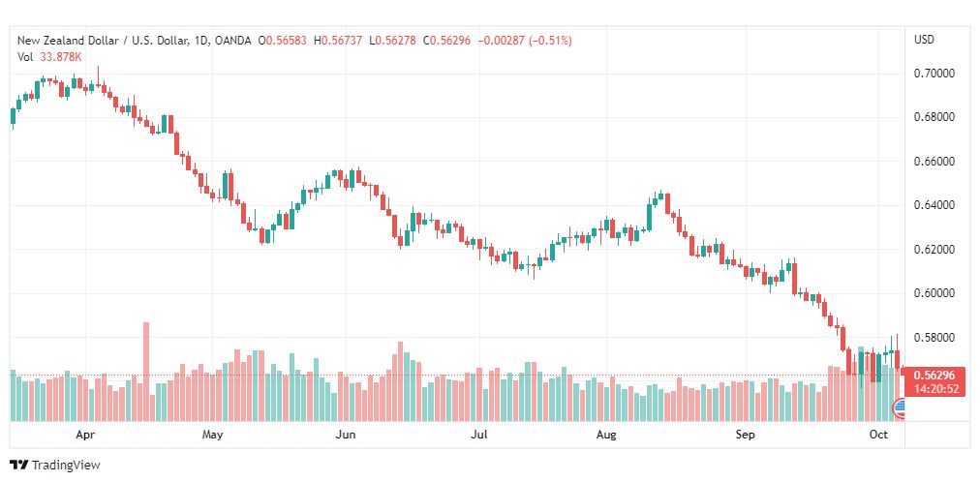Click the mid-June volume peak bar
The height and width of the screenshot is (482, 980).
point(401,381)
